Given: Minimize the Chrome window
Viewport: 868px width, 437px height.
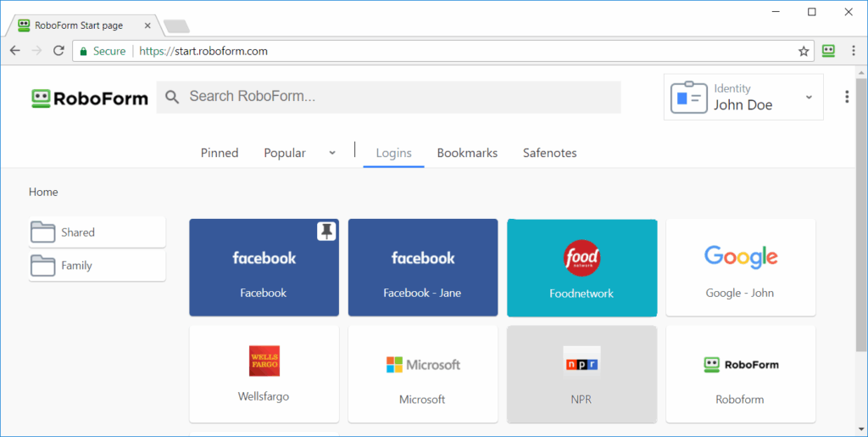Looking at the screenshot, I should click(776, 12).
